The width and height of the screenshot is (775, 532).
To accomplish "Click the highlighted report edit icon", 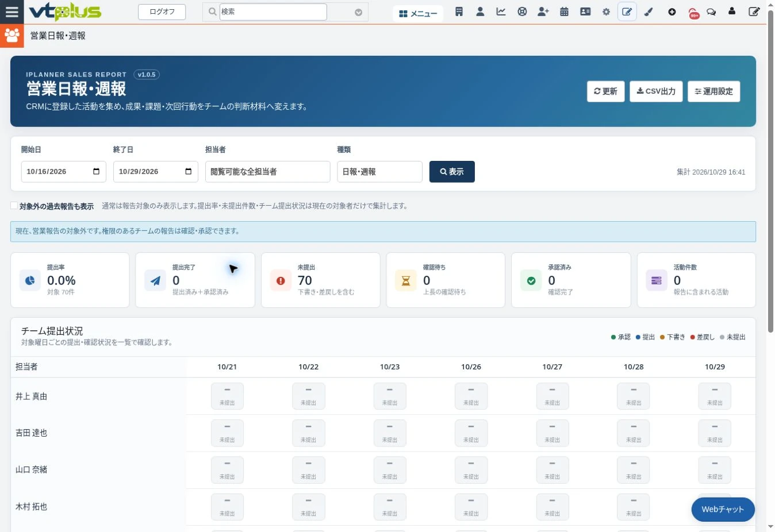I will [627, 11].
